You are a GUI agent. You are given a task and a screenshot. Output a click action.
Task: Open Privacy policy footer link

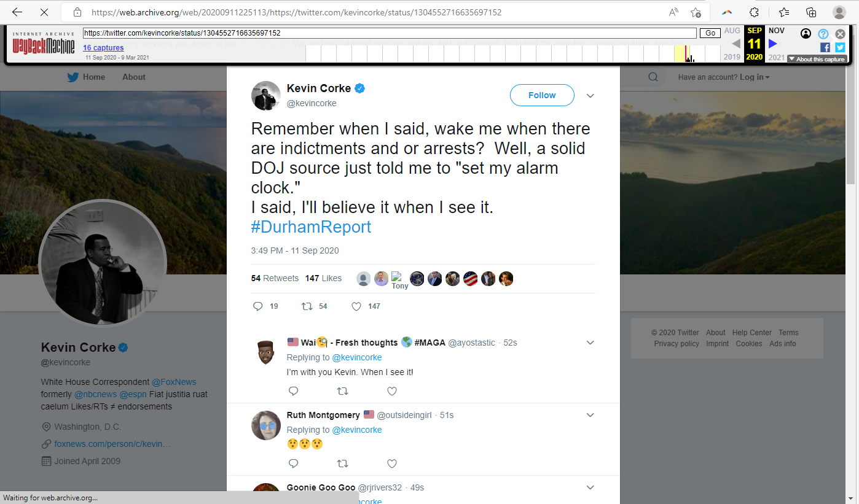[x=677, y=344]
